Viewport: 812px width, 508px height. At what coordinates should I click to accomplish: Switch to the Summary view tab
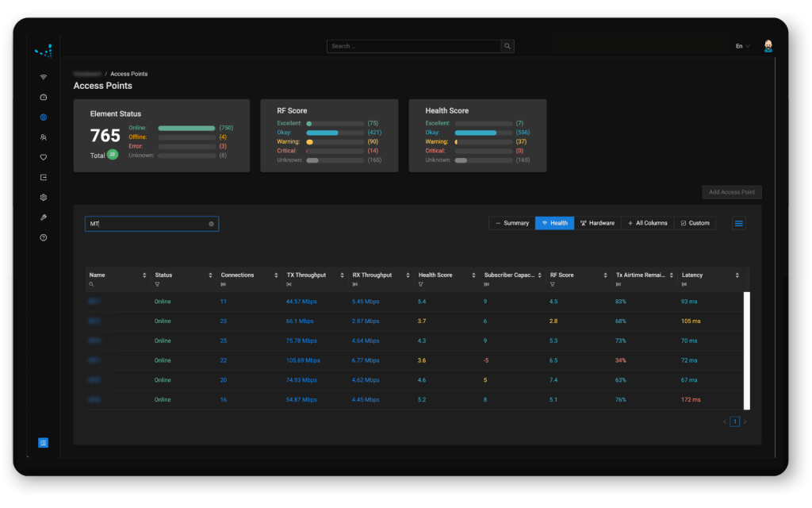click(511, 223)
